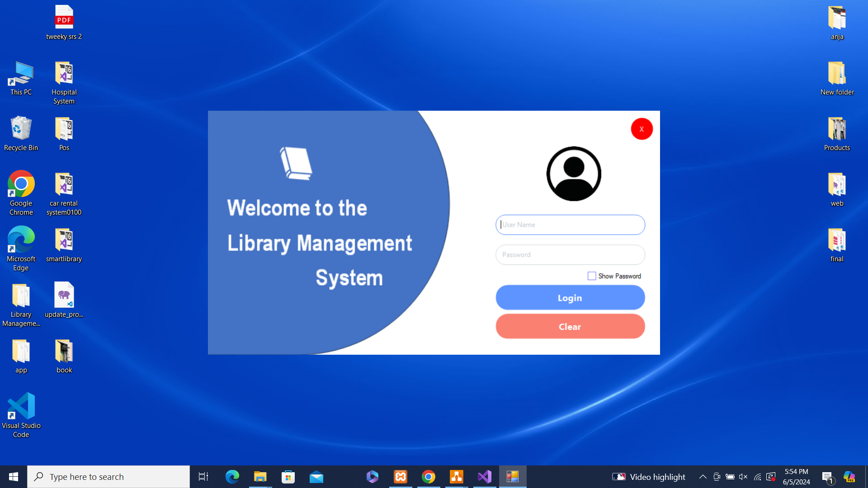Click the white book logo icon

pyautogui.click(x=296, y=163)
